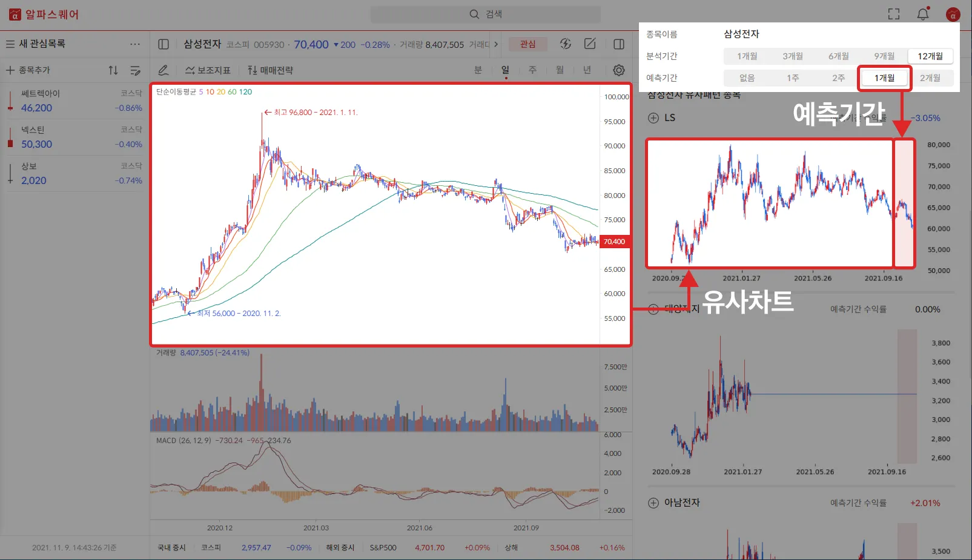Screen dimensions: 972x560
Task: Set 예측기간 to 2개월
Action: (x=930, y=78)
